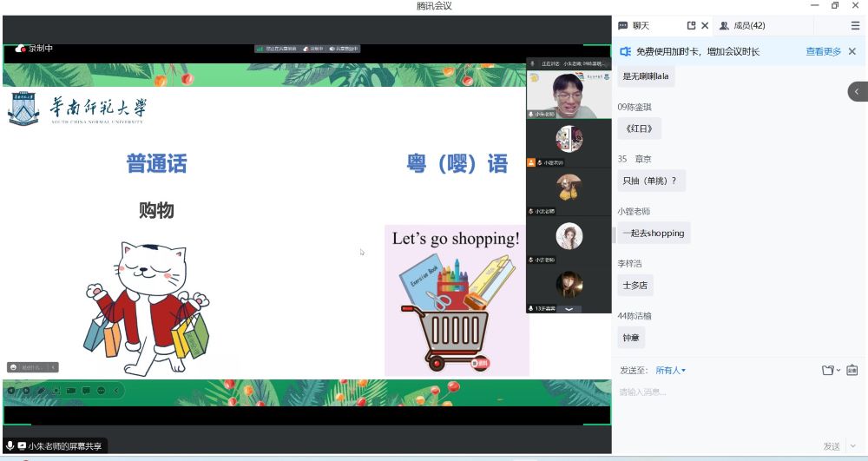Click the slide toolbar more options icon
Image resolution: width=868 pixels, height=461 pixels.
coord(101,391)
